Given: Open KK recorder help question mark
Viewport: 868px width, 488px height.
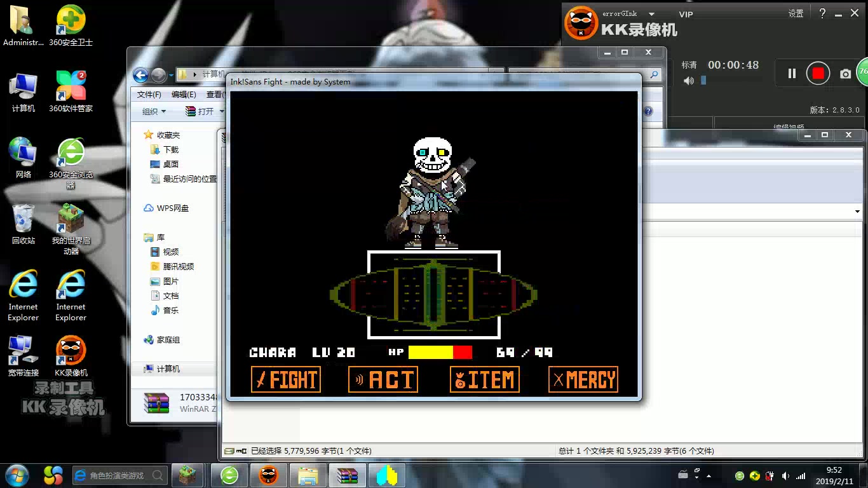Looking at the screenshot, I should click(x=822, y=13).
